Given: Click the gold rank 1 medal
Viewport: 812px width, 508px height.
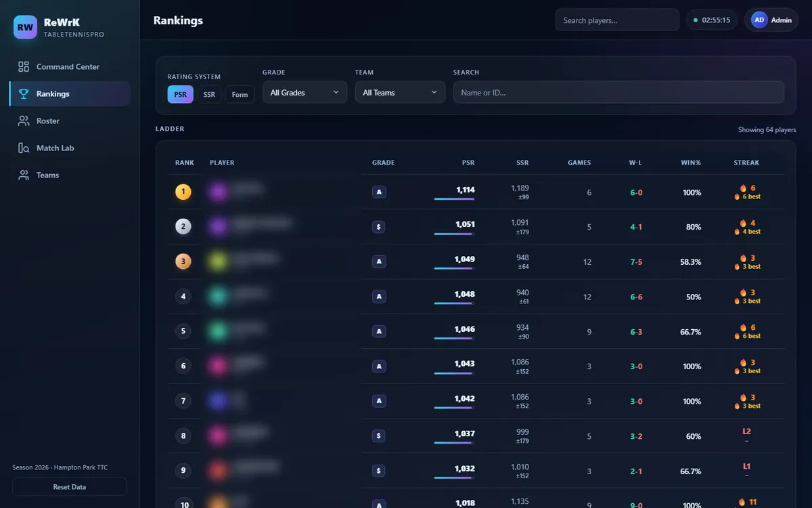Looking at the screenshot, I should [183, 192].
